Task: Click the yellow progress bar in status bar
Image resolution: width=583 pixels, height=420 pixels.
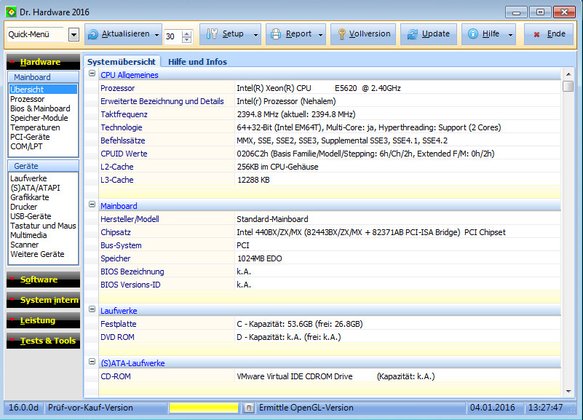Action: point(204,408)
